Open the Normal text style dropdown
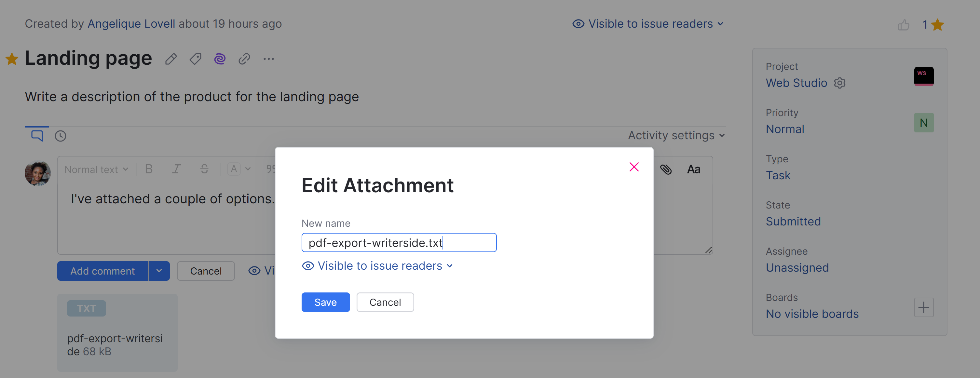Image resolution: width=980 pixels, height=378 pixels. 96,169
